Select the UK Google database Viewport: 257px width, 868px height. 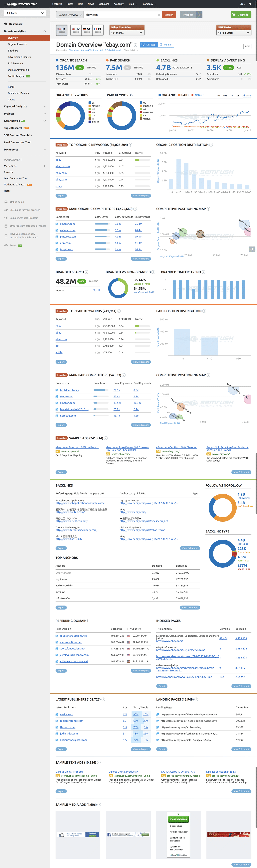click(x=76, y=30)
